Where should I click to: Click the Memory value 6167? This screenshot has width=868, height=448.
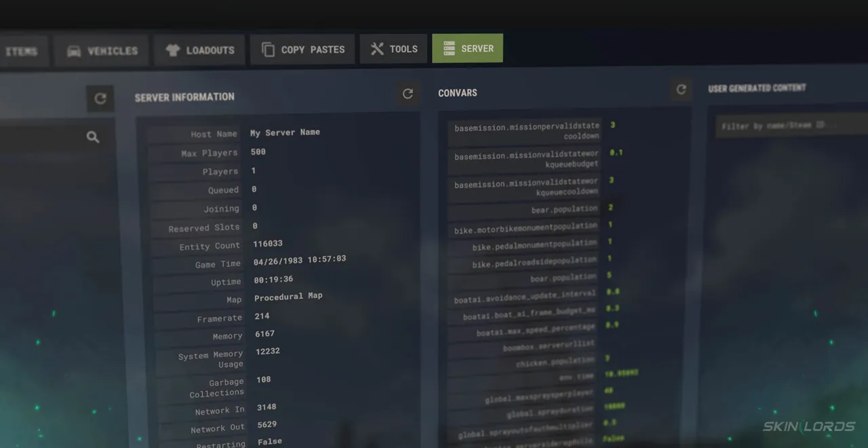[264, 334]
